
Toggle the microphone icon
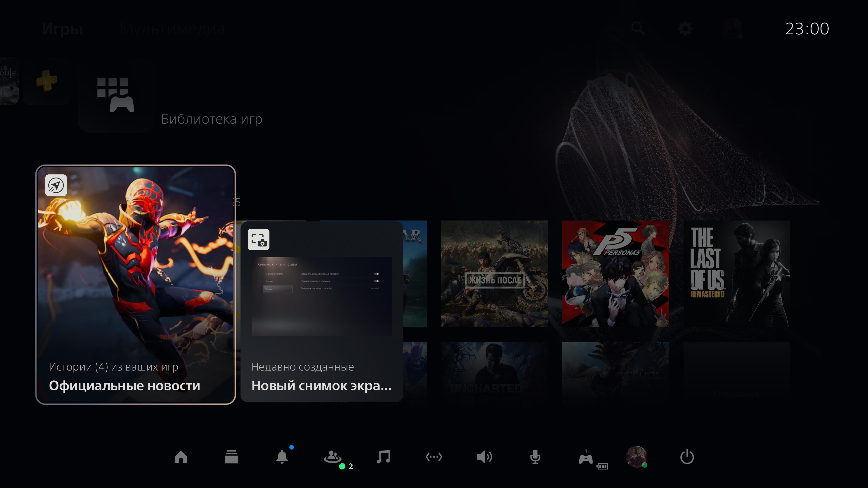click(x=535, y=457)
